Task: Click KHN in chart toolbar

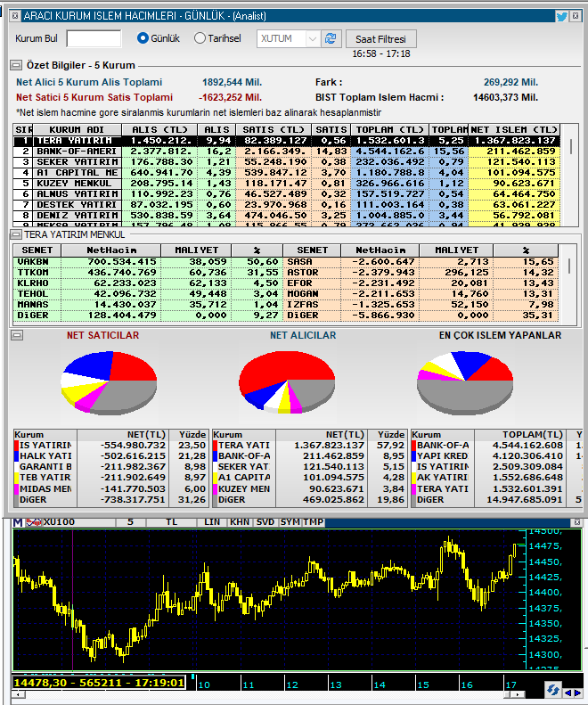Action: click(240, 522)
